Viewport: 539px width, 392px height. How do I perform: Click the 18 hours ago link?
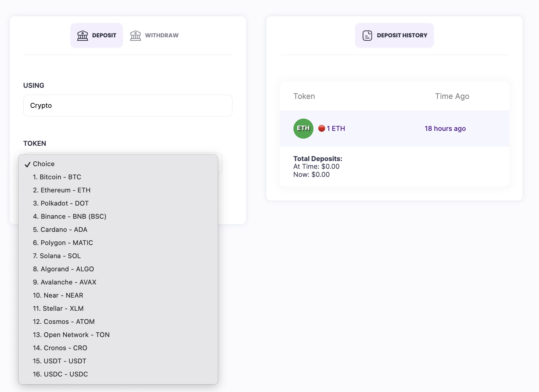click(x=445, y=128)
